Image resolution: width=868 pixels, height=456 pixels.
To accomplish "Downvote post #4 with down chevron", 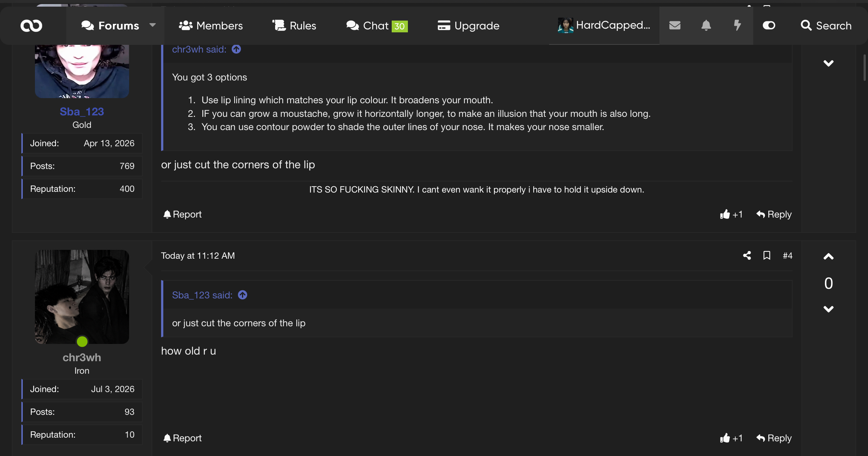I will pos(828,309).
